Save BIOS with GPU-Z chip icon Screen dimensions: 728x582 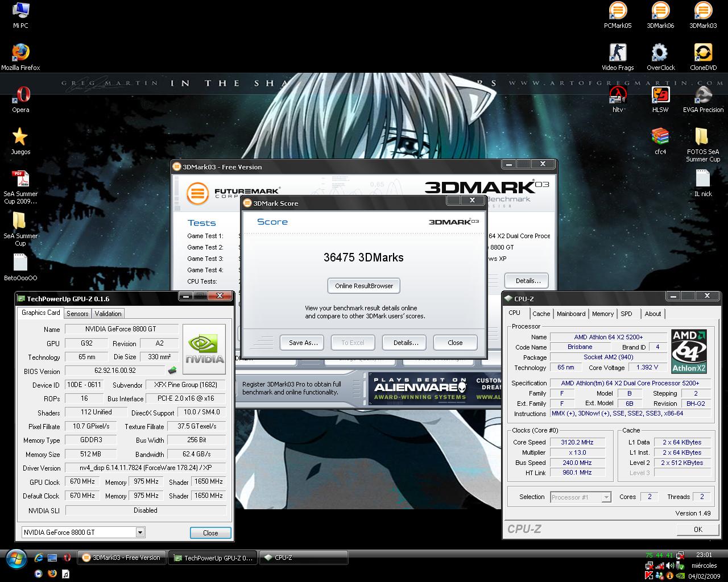(x=172, y=371)
